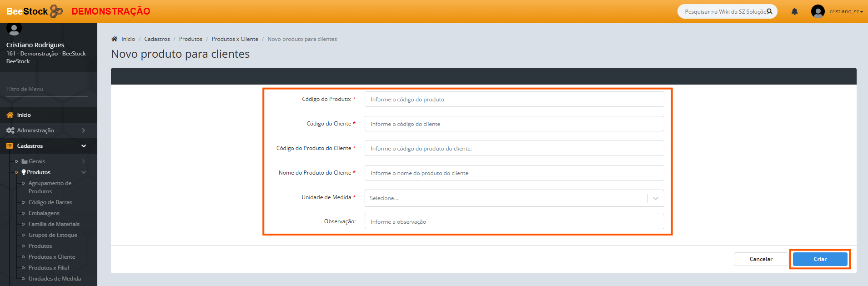This screenshot has height=286, width=868.
Task: Click the Filtro de Menu input
Action: (x=47, y=89)
